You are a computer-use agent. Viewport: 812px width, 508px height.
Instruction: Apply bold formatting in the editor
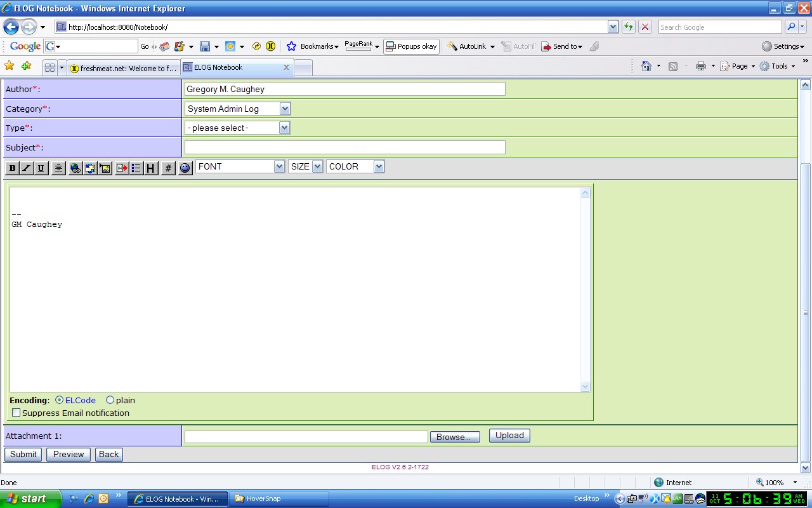(x=12, y=168)
